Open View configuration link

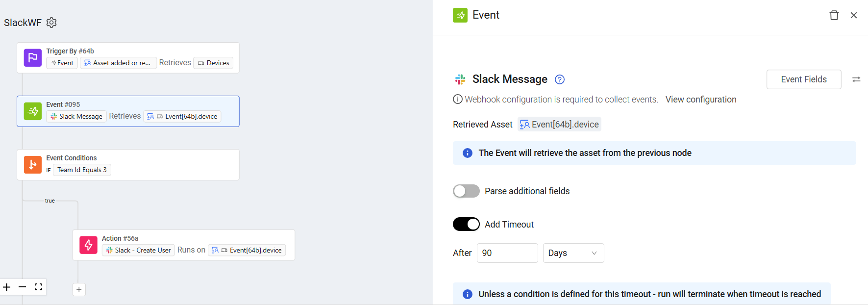click(x=701, y=100)
